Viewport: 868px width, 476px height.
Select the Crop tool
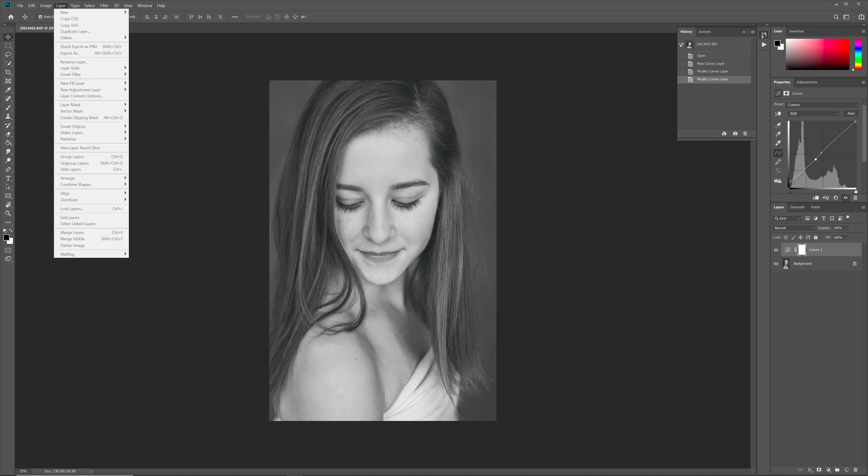coord(8,72)
